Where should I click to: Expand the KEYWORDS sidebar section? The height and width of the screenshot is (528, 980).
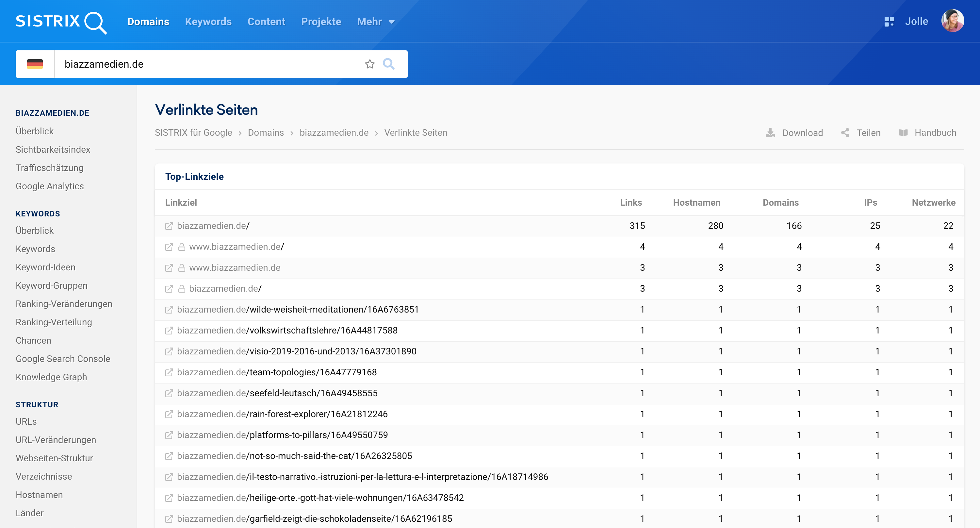[x=38, y=213]
